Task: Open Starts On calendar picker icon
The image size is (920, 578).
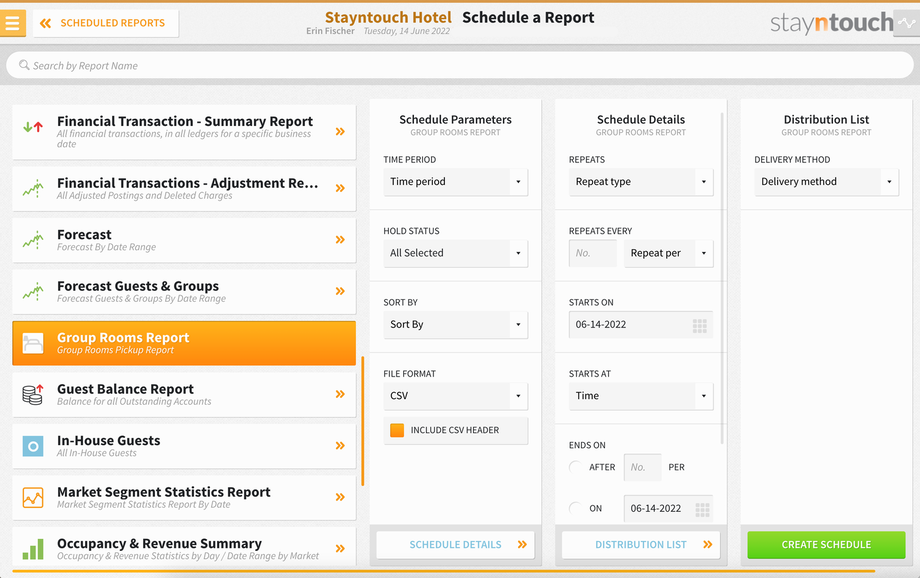Action: pyautogui.click(x=699, y=326)
